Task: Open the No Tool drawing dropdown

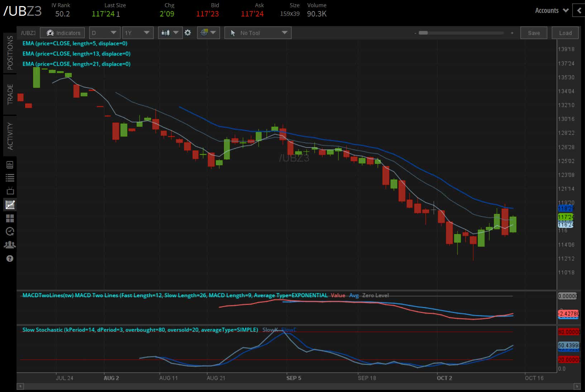Action: pos(258,33)
